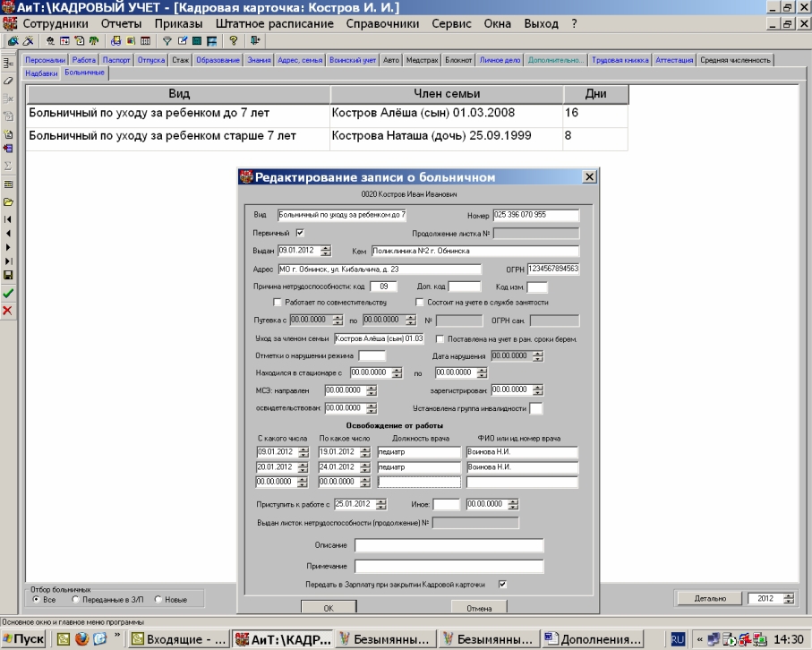Select the Все radio button
Screen dimensions: 812x650
click(36, 599)
